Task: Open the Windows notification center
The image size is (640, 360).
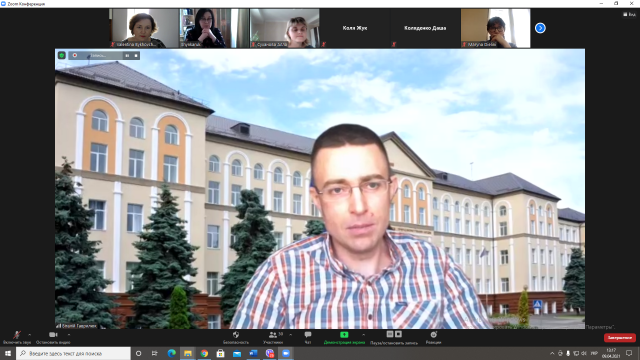Action: [629, 353]
